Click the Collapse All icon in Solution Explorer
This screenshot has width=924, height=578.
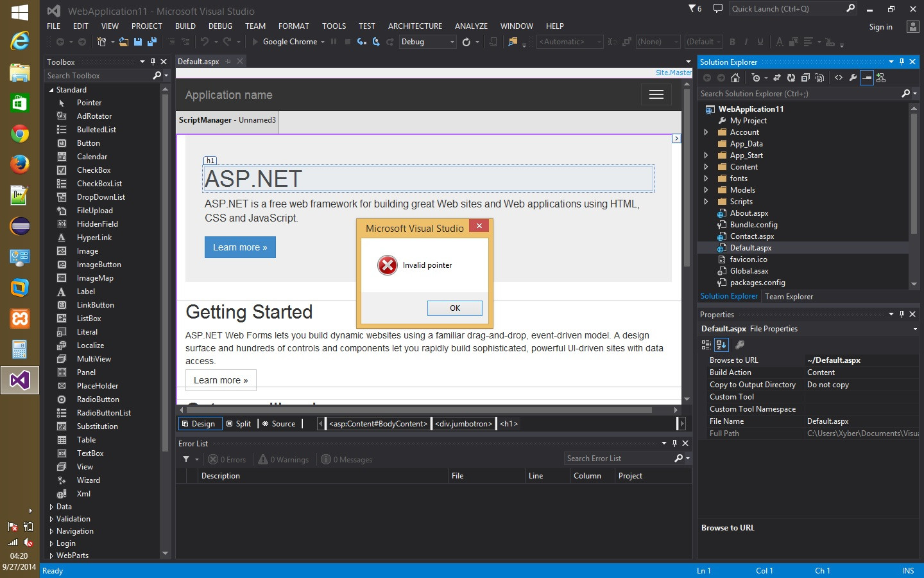(805, 78)
